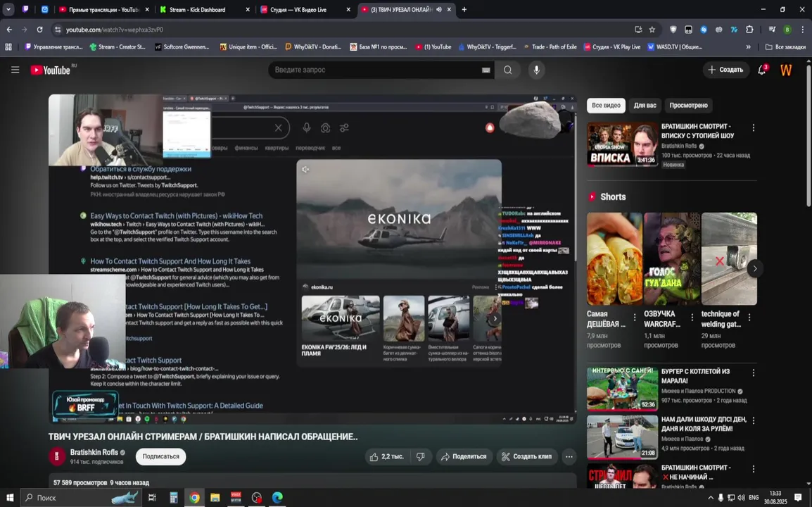Reload the page in Chrome
Image resolution: width=812 pixels, height=507 pixels.
coord(39,30)
